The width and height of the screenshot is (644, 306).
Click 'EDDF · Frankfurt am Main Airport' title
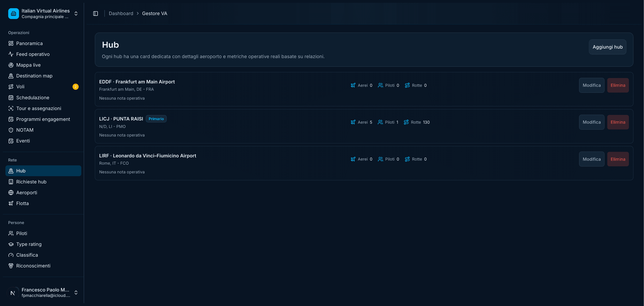pyautogui.click(x=137, y=82)
